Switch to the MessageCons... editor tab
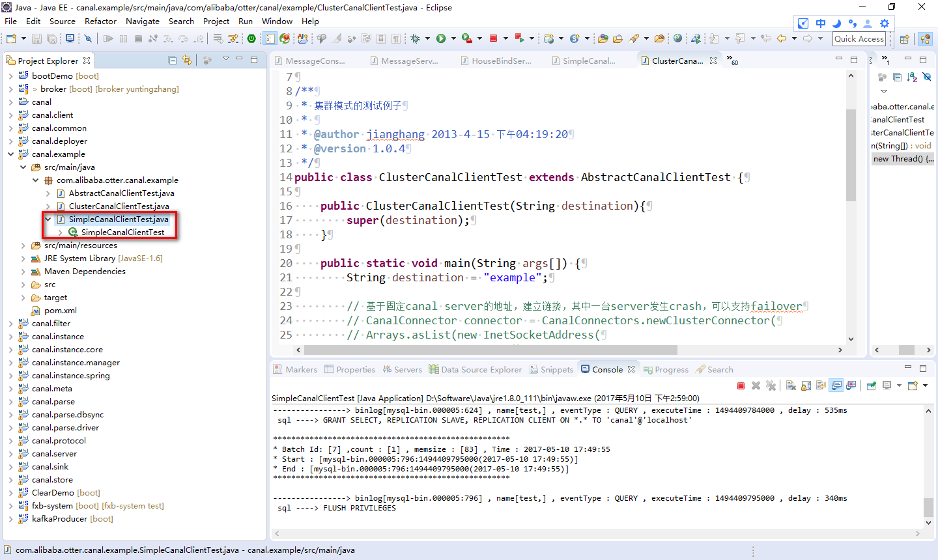 point(310,61)
